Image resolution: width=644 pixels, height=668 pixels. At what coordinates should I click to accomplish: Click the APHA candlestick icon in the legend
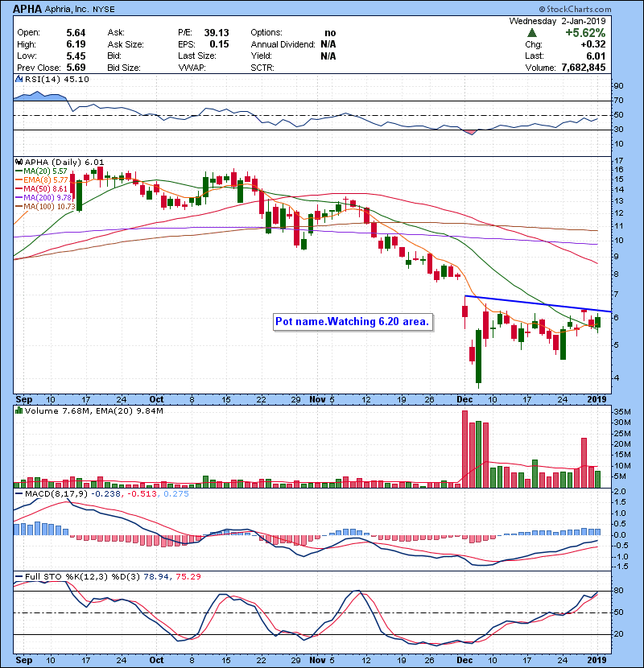[19, 162]
